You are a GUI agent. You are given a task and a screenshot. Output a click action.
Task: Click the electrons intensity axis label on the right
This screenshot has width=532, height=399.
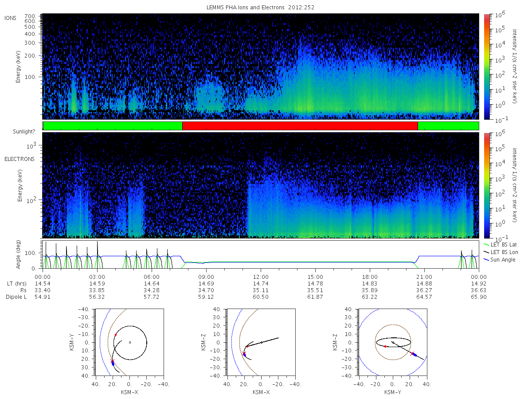[515, 185]
